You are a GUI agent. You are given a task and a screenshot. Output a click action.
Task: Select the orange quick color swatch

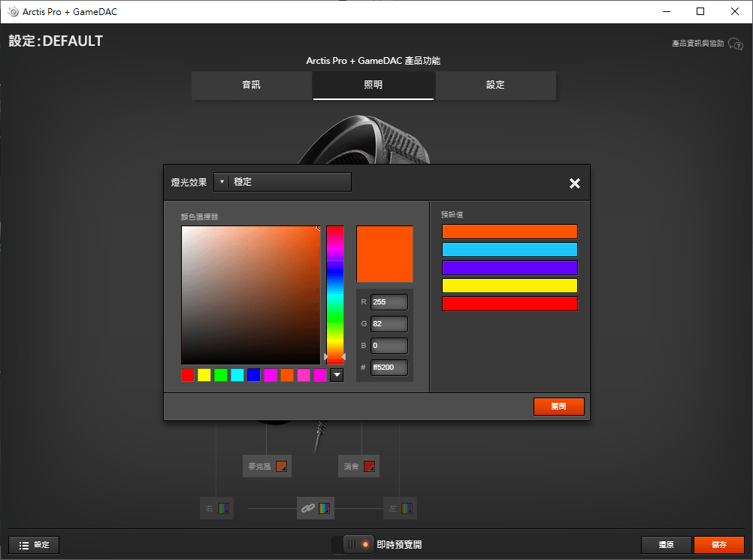pyautogui.click(x=287, y=374)
